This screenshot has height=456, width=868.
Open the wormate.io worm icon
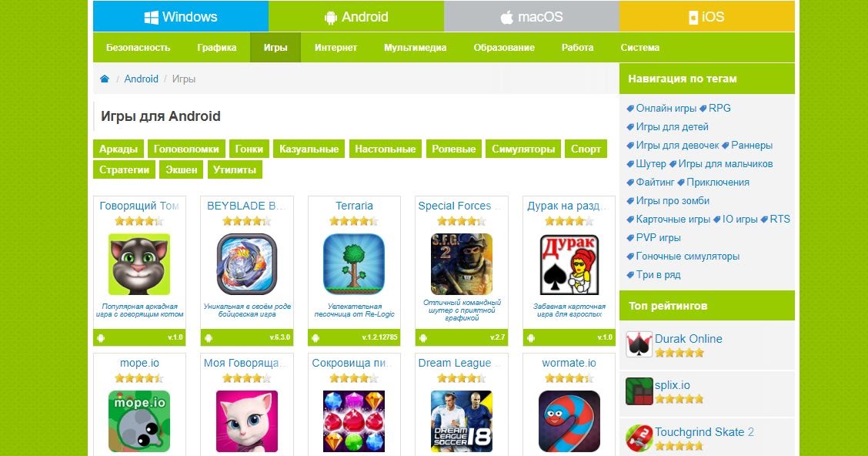569,421
